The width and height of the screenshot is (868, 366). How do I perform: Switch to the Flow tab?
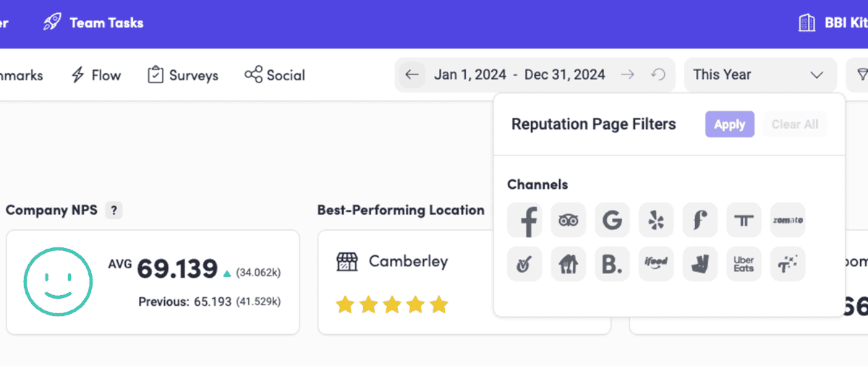95,75
